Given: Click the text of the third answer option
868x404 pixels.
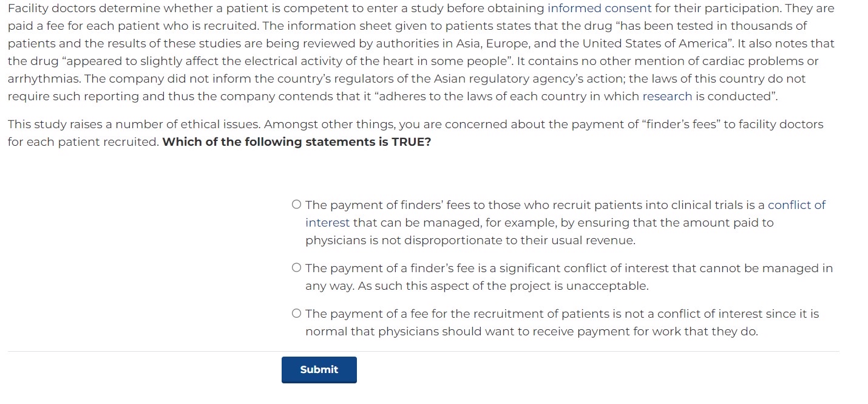Looking at the screenshot, I should 546,322.
